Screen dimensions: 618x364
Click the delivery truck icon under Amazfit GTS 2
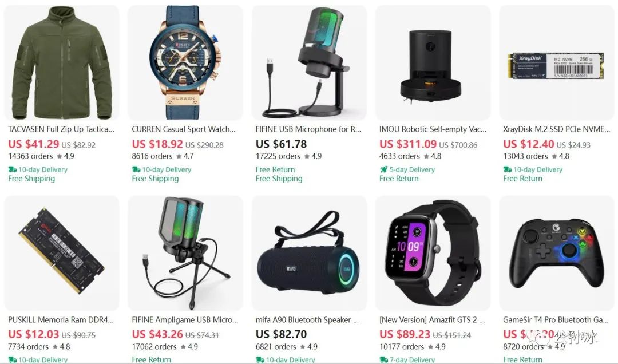383,359
